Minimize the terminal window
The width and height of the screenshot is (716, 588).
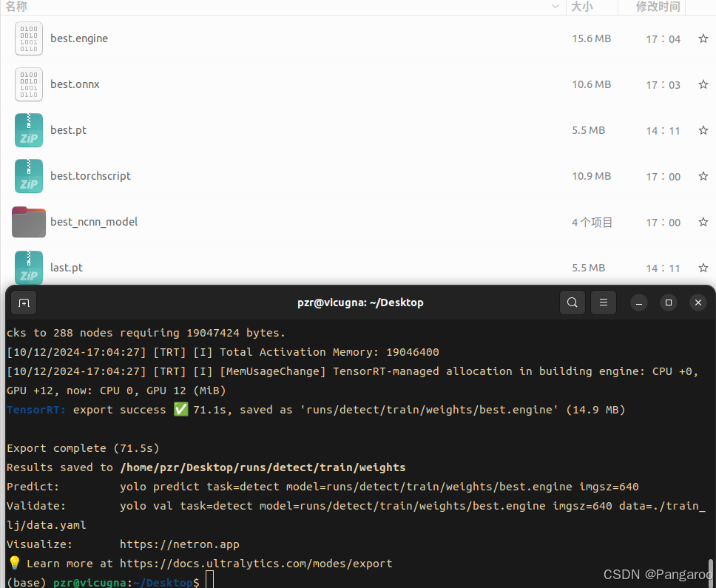point(639,303)
